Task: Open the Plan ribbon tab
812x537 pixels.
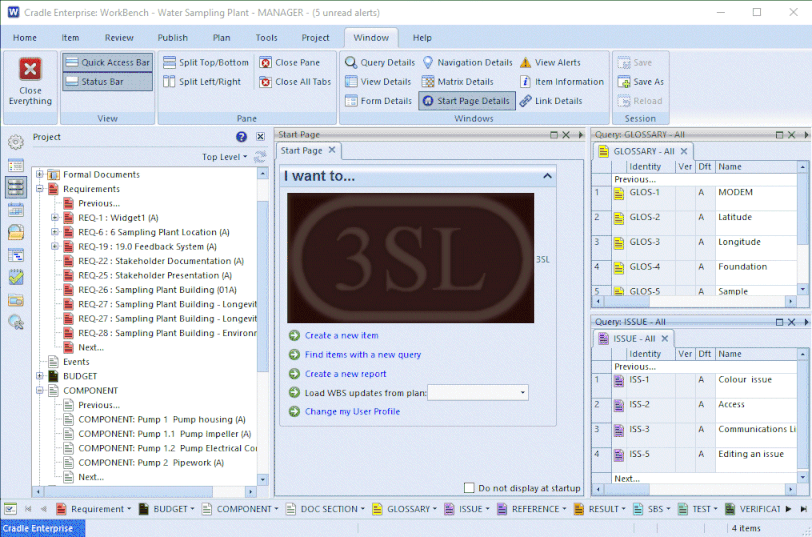Action: point(221,38)
